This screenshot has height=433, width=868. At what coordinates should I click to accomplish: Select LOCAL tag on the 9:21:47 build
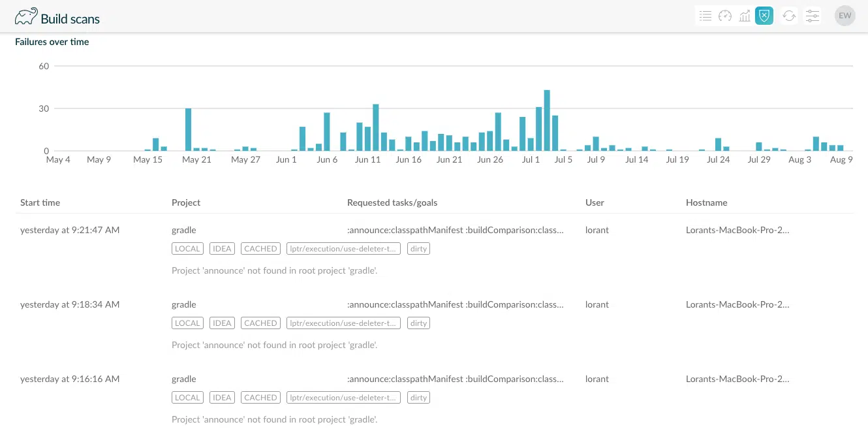tap(187, 249)
